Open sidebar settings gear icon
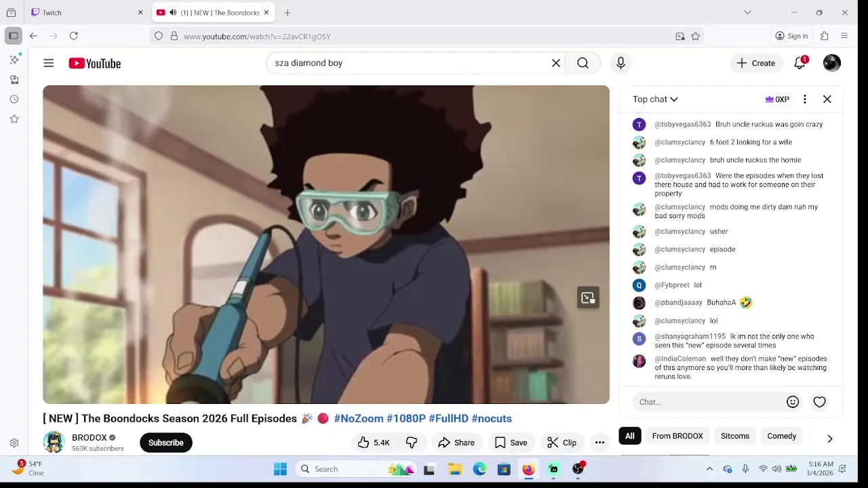 [x=14, y=443]
